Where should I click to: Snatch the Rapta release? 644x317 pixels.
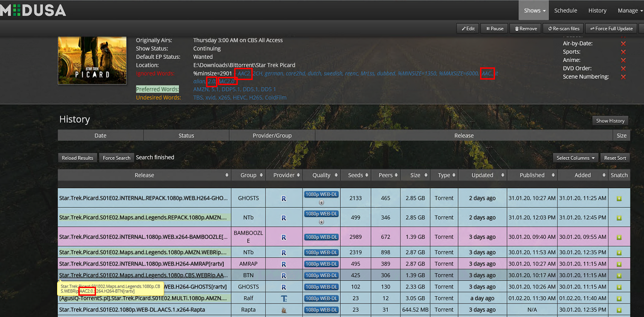click(x=619, y=310)
